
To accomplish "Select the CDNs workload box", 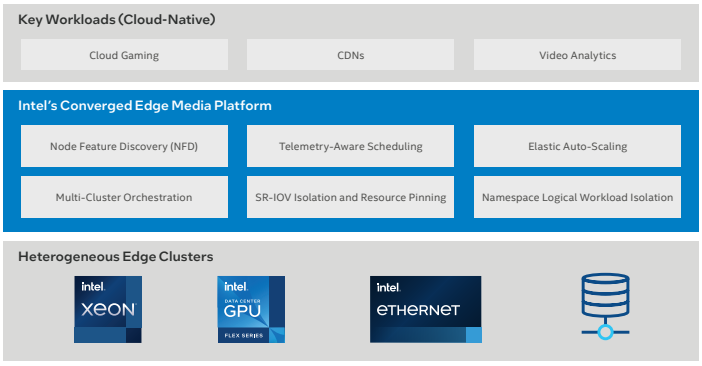I will [x=350, y=55].
